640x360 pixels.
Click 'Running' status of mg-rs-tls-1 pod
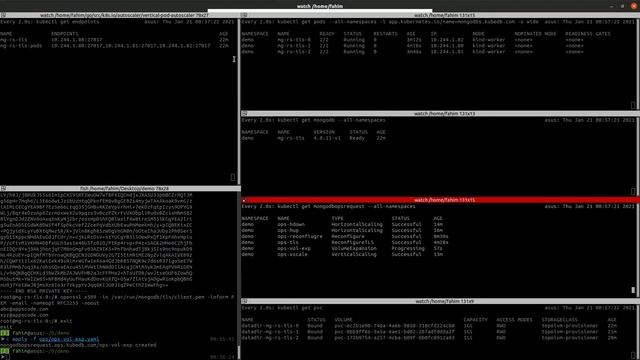tap(354, 46)
